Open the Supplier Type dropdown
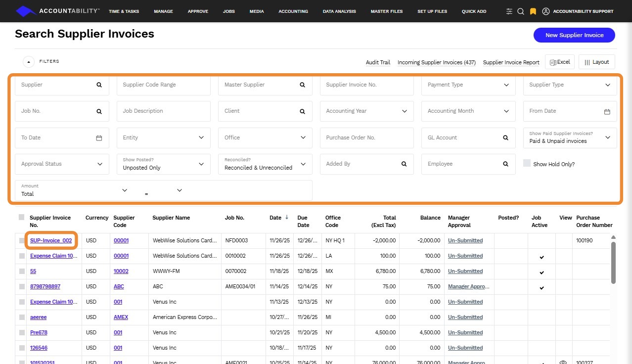The height and width of the screenshot is (364, 632). coord(570,85)
